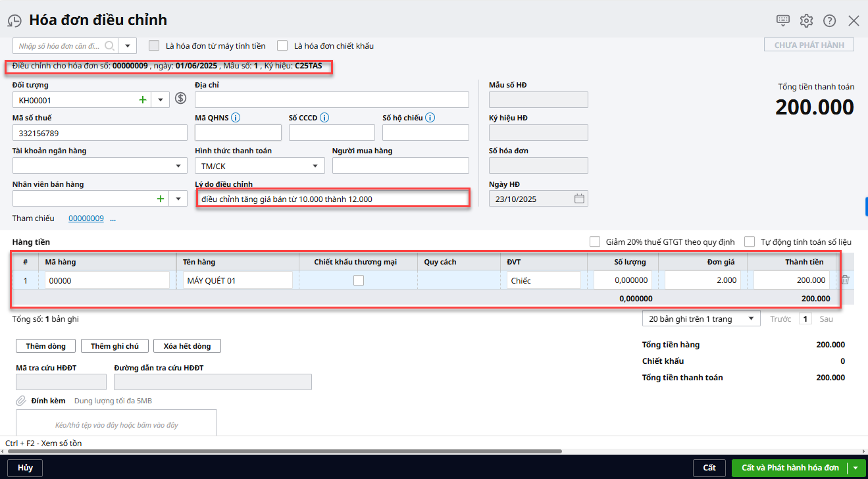The height and width of the screenshot is (479, 868).
Task: Open the settings gear icon
Action: pos(806,20)
